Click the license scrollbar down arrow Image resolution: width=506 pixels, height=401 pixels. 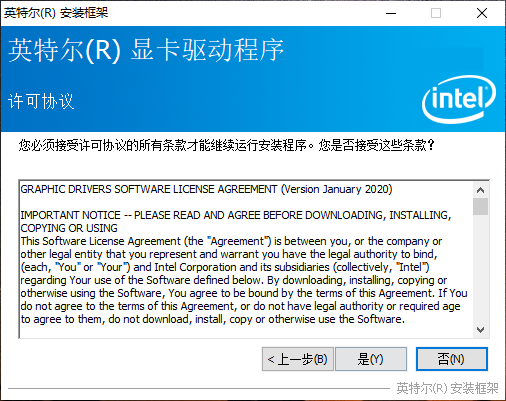click(x=480, y=330)
